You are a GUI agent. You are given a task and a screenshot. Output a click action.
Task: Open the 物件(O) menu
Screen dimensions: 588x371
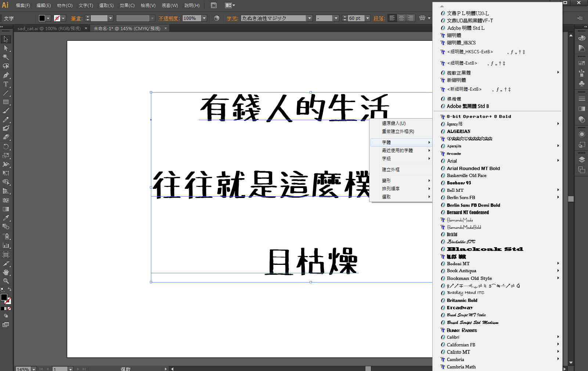[65, 5]
